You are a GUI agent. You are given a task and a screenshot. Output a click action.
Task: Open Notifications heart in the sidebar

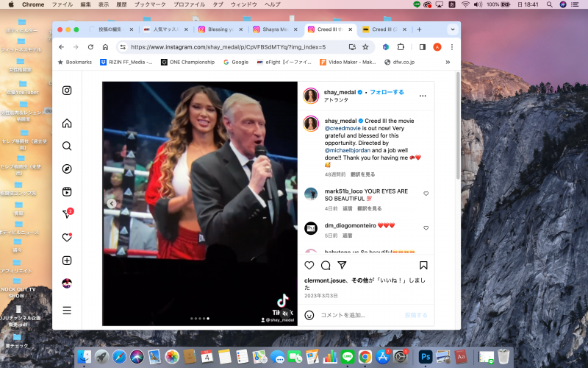click(x=67, y=237)
